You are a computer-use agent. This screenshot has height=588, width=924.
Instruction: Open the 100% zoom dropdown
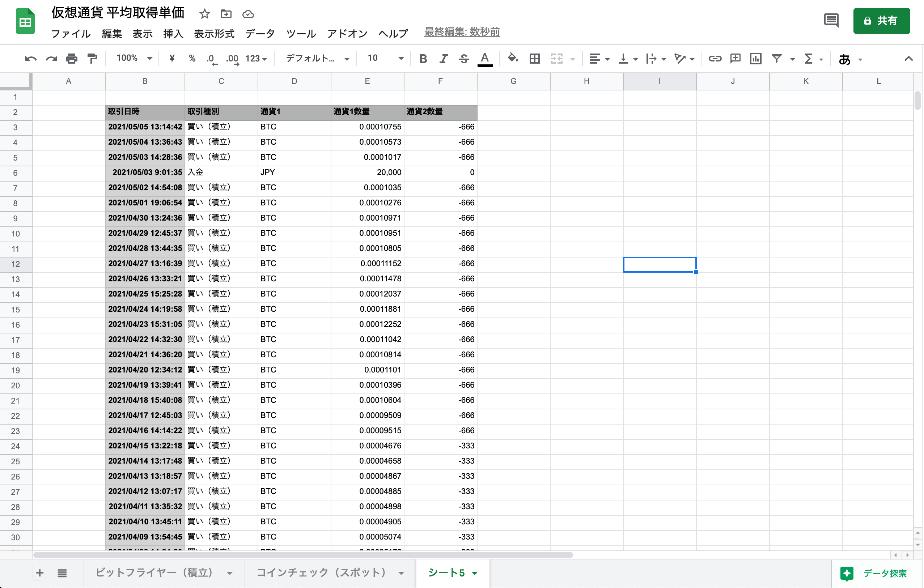pos(134,58)
